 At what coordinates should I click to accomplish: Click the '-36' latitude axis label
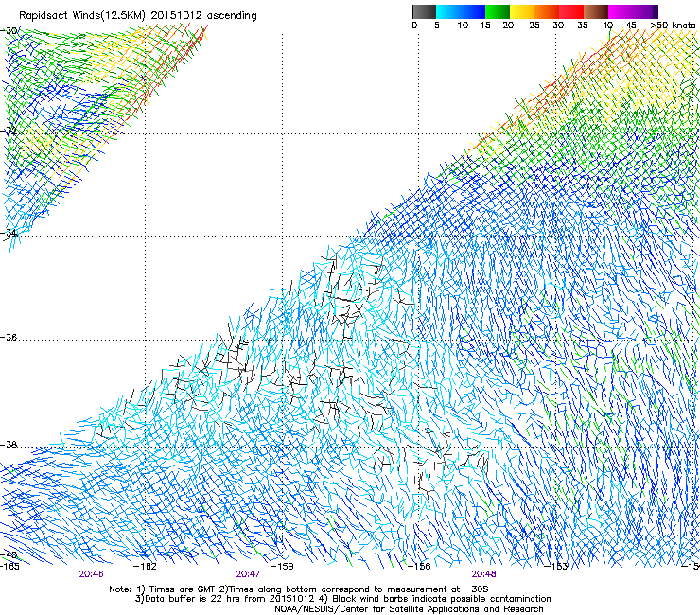coord(9,337)
